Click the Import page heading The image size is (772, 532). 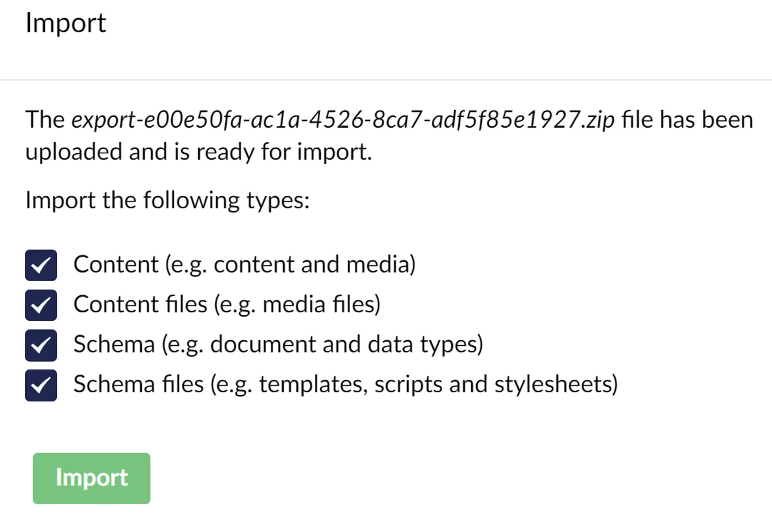click(x=66, y=23)
